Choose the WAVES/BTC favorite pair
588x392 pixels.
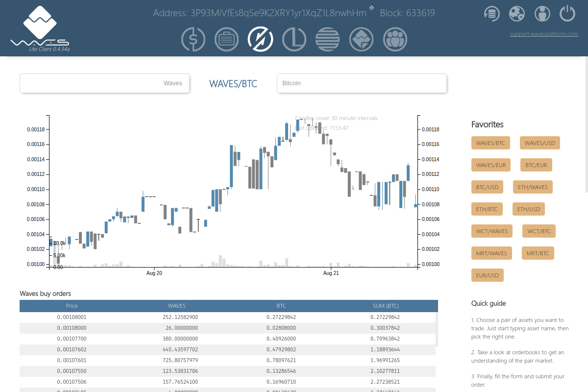490,143
